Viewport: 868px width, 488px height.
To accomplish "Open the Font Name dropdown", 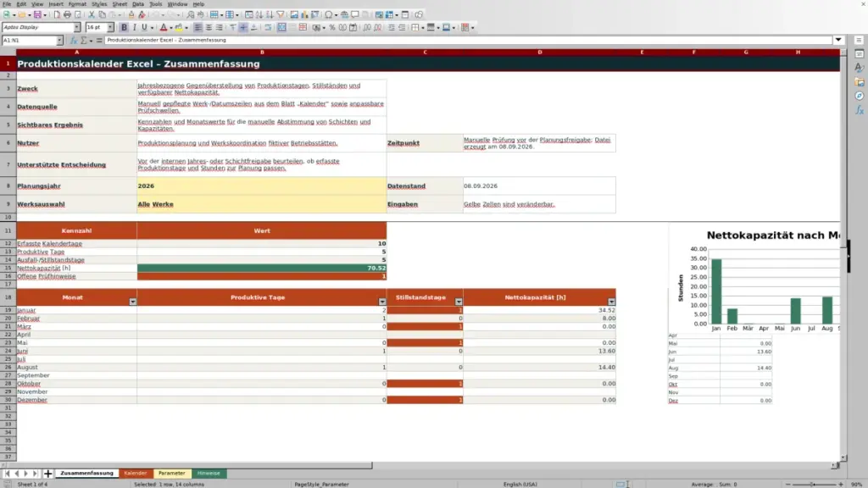I will tap(77, 28).
